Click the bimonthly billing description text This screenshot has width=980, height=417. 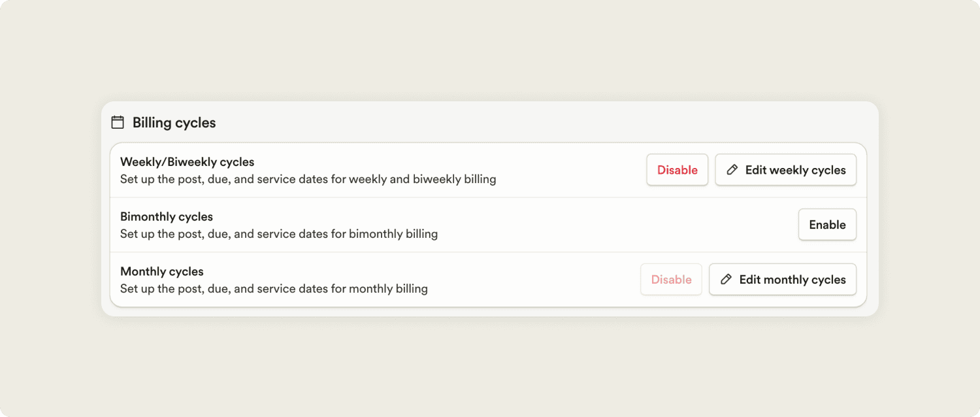pos(279,234)
